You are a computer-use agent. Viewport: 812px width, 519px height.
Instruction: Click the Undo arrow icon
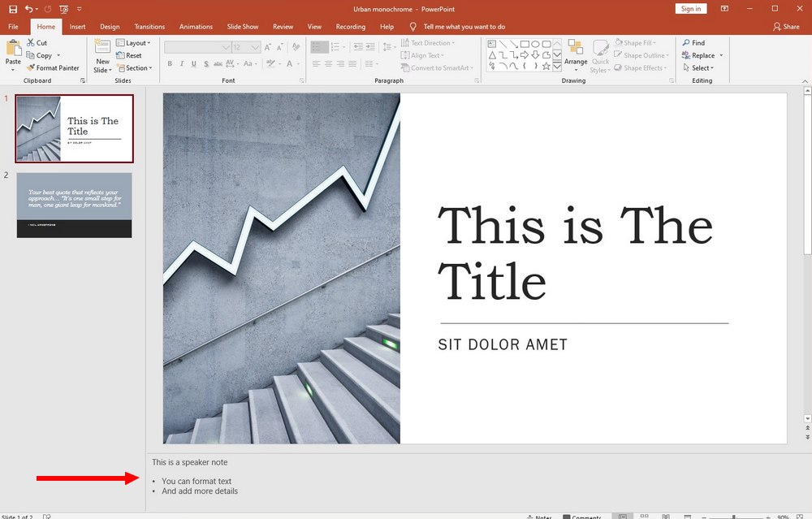point(28,9)
